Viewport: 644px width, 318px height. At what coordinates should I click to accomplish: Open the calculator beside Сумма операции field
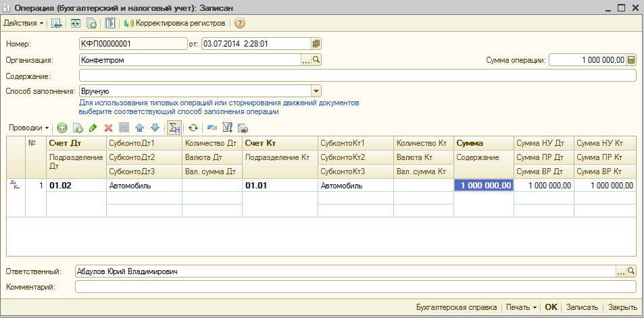pyautogui.click(x=631, y=60)
